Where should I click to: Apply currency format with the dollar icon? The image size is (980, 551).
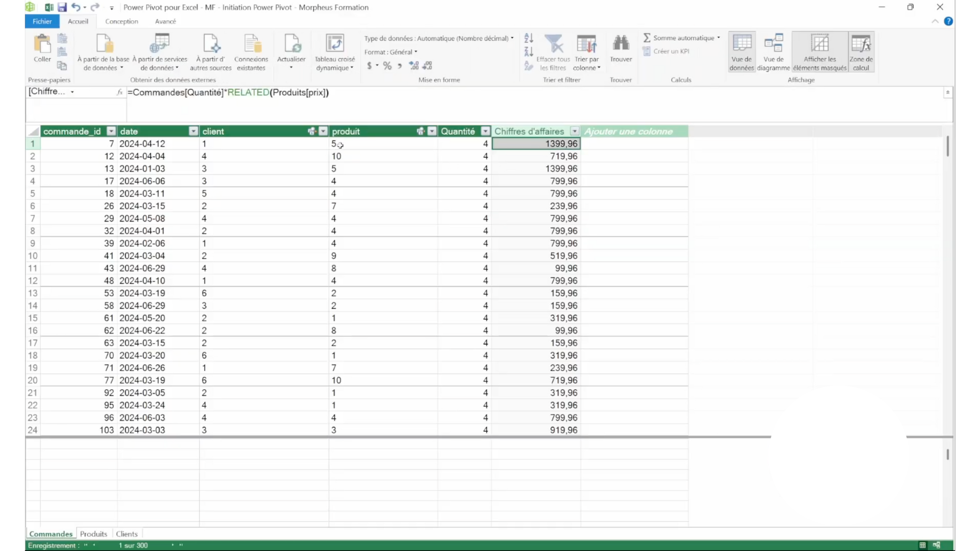[369, 65]
